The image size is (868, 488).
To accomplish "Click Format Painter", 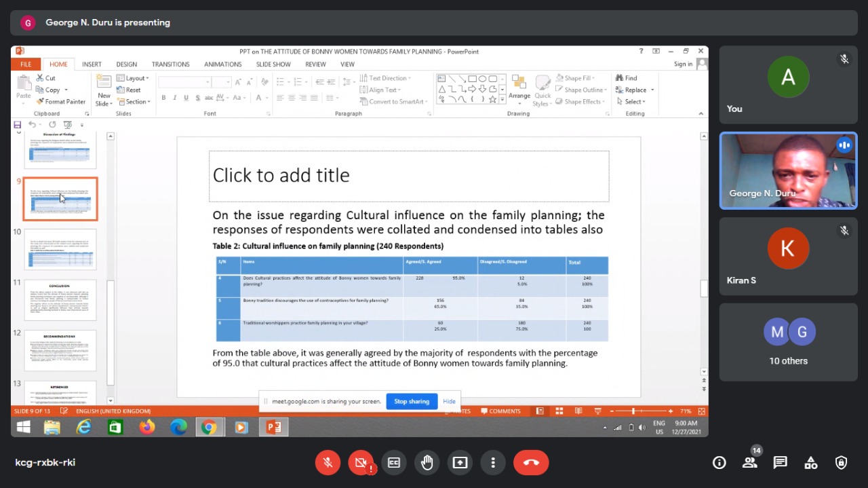I will (61, 102).
